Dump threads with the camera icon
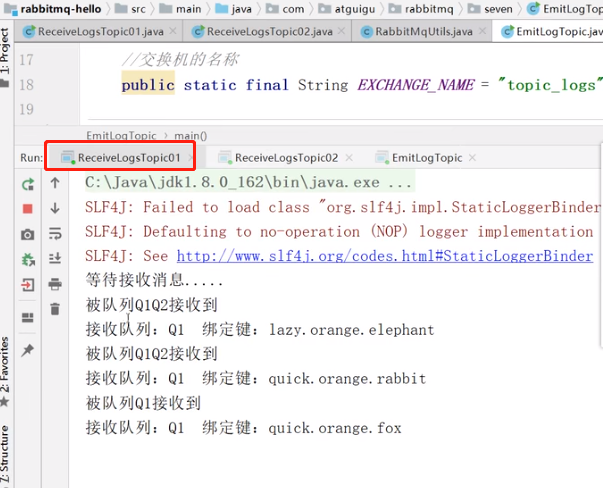Viewport: 603px width, 488px height. coord(28,234)
